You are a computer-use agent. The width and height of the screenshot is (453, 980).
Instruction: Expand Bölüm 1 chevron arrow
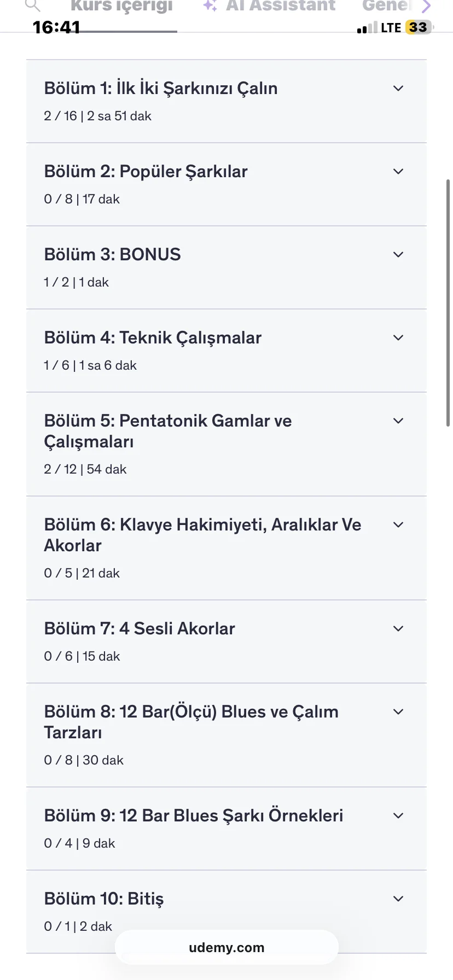(x=398, y=89)
